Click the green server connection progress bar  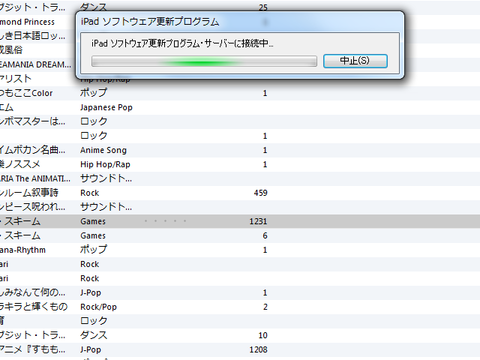pos(204,62)
